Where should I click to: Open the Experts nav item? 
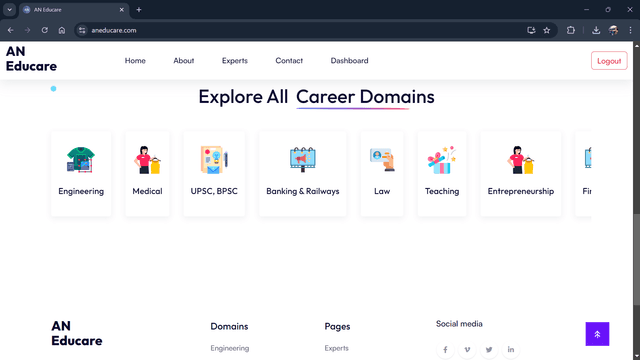pos(235,60)
